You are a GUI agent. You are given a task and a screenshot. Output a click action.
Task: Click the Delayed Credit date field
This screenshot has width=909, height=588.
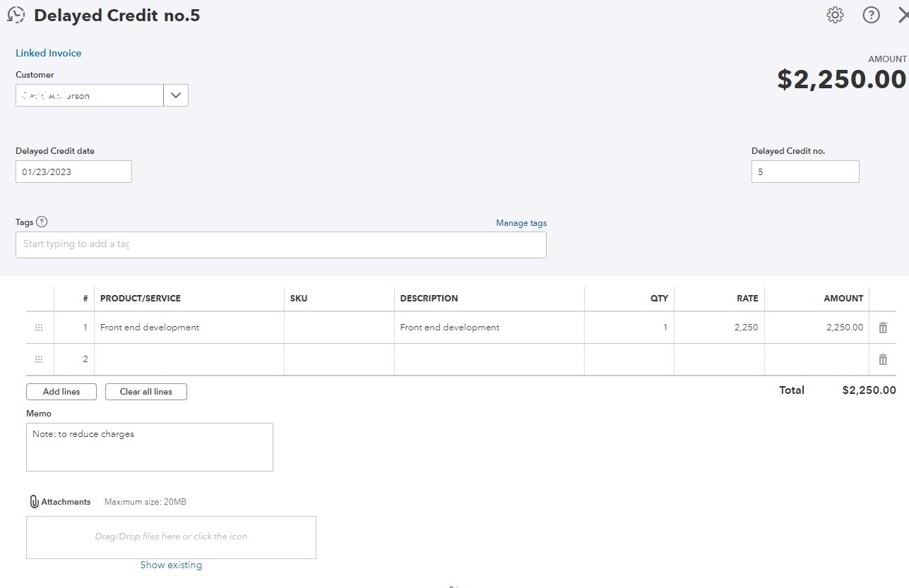coord(73,172)
